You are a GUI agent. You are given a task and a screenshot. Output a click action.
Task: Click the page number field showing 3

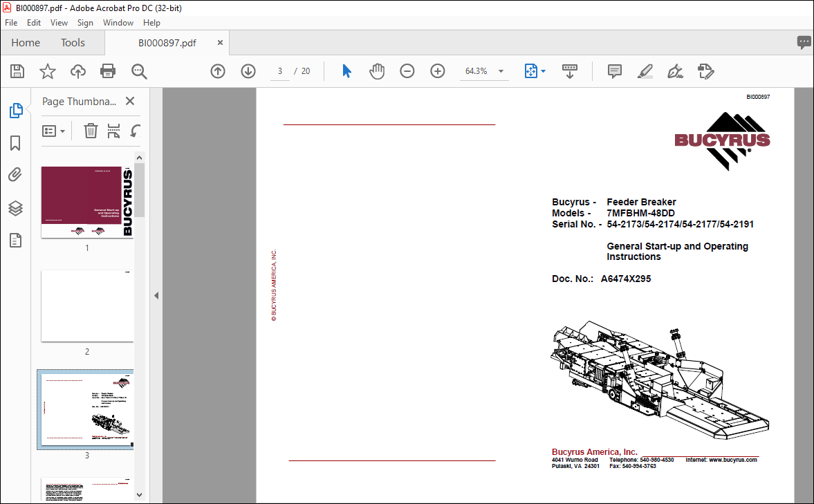(x=280, y=71)
